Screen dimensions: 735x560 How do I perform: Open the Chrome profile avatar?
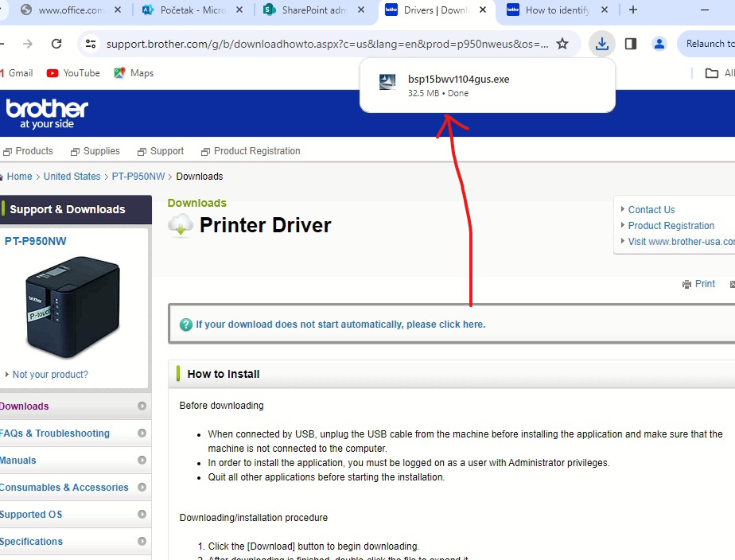659,44
